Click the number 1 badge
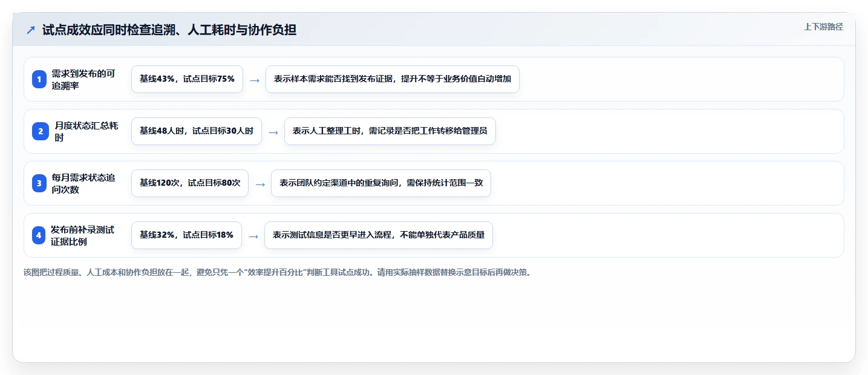Screen dimensions: 868x375 tap(39, 79)
